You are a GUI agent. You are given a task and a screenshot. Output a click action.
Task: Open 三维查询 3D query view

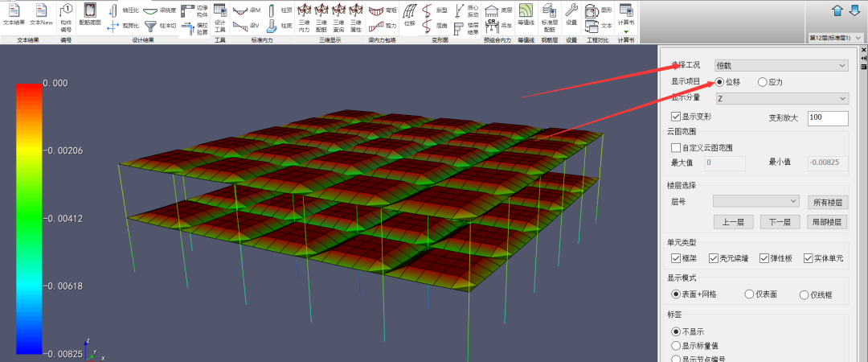click(339, 18)
